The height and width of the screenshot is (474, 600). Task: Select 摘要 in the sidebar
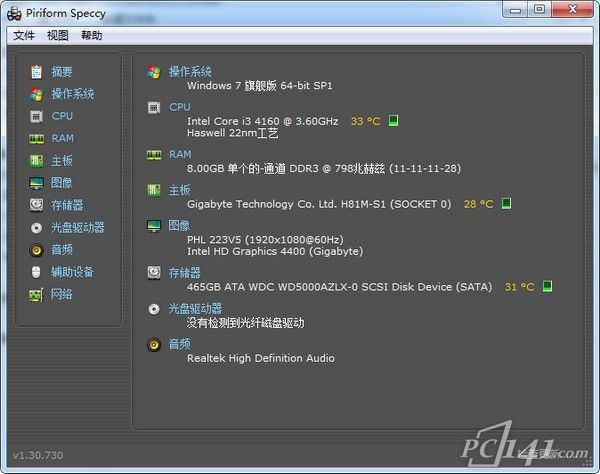tap(62, 72)
